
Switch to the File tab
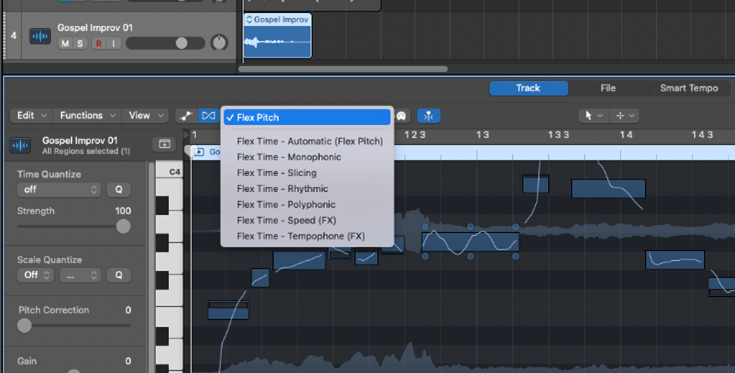[x=608, y=88]
